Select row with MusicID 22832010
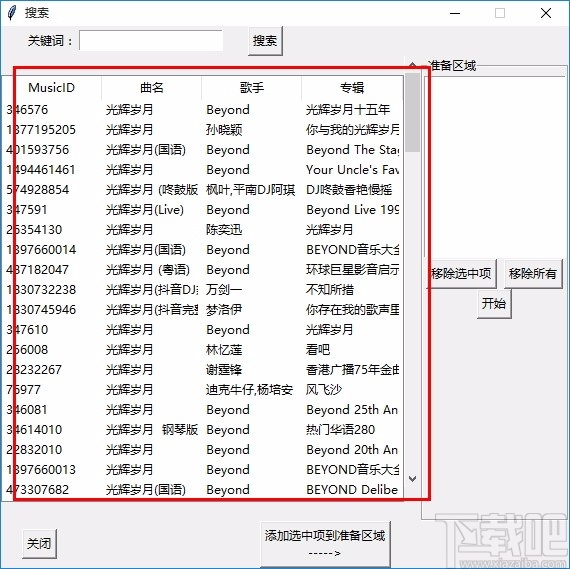Viewport: 570px width, 569px height. pos(202,449)
